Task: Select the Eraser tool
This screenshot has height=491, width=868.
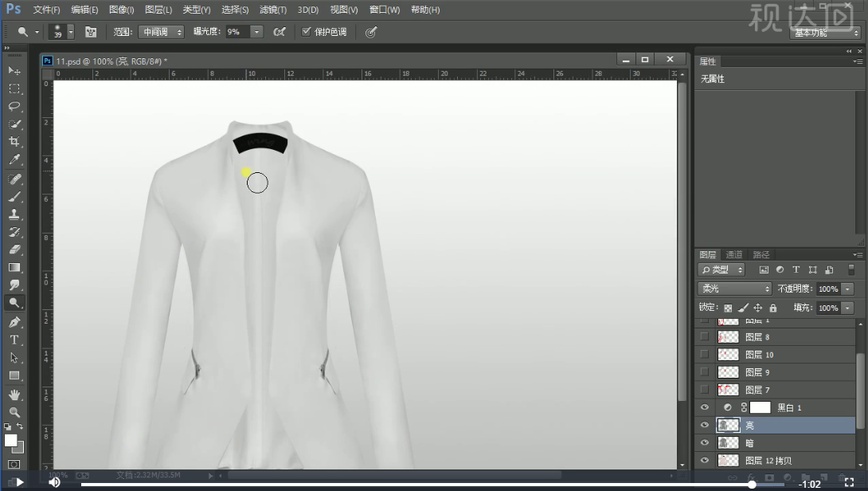Action: (x=14, y=250)
